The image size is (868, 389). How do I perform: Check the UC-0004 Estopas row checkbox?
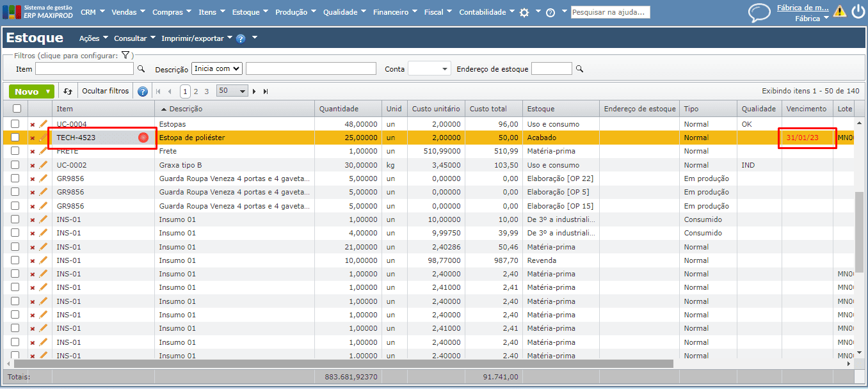(x=15, y=124)
